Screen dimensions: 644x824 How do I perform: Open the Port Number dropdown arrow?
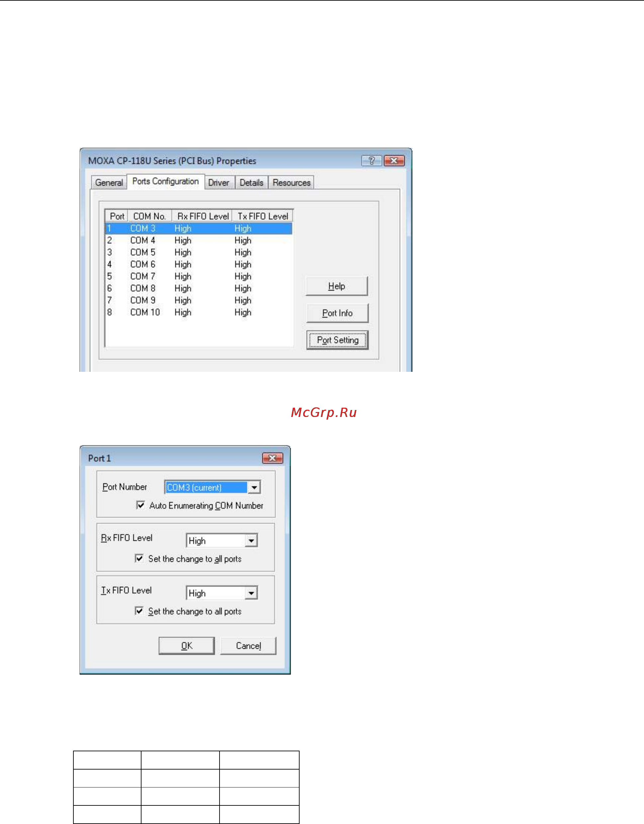pos(254,487)
